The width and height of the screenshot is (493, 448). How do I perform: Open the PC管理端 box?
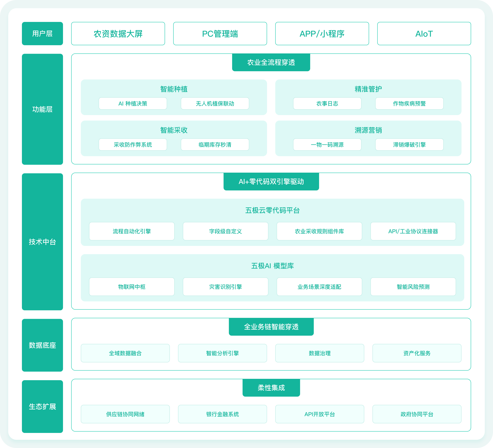click(x=220, y=34)
